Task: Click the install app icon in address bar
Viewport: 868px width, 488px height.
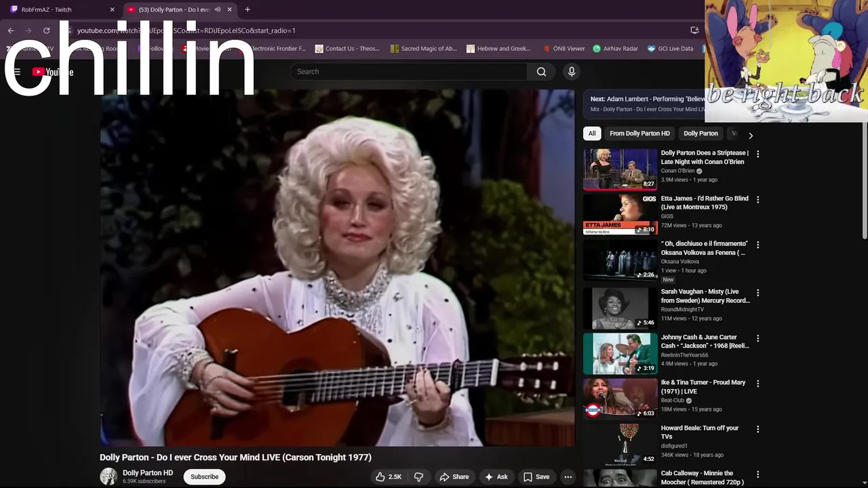Action: pos(694,30)
